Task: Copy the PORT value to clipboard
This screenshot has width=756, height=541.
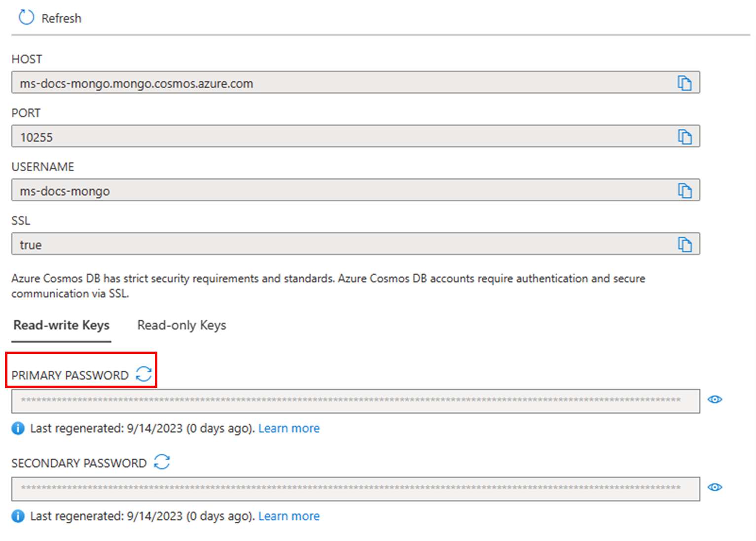Action: click(x=684, y=137)
